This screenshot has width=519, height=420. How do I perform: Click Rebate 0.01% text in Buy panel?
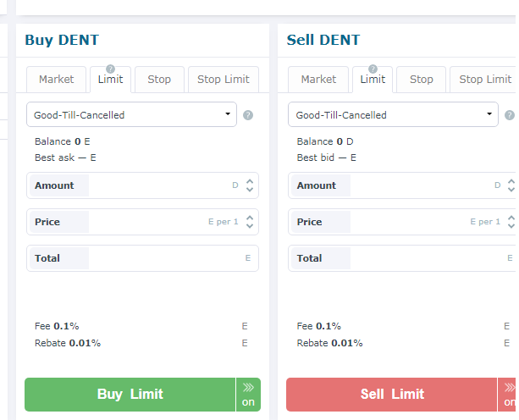tap(68, 343)
